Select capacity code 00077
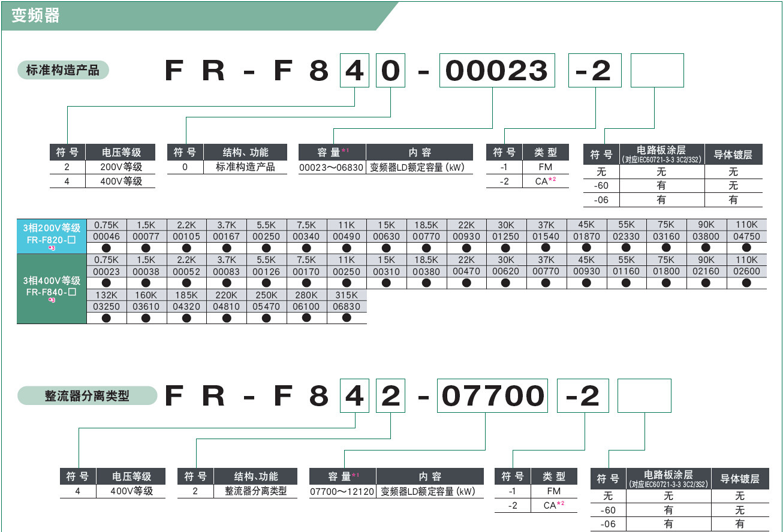The width and height of the screenshot is (783, 532). click(146, 236)
